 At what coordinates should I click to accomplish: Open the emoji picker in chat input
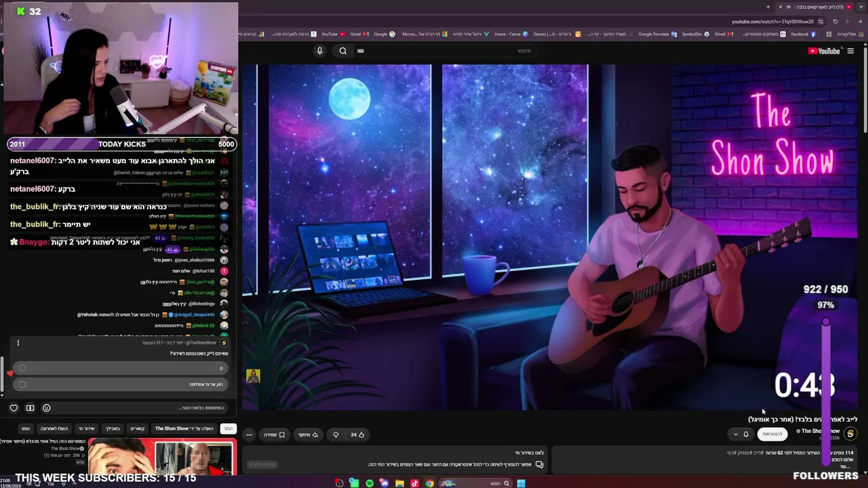coord(46,408)
